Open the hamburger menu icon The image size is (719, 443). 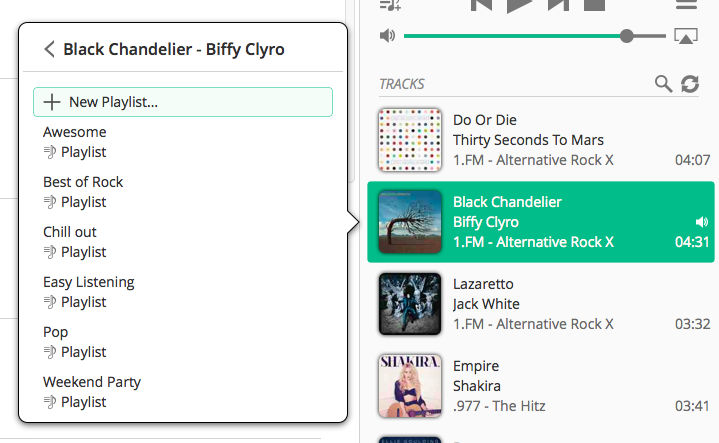point(686,5)
